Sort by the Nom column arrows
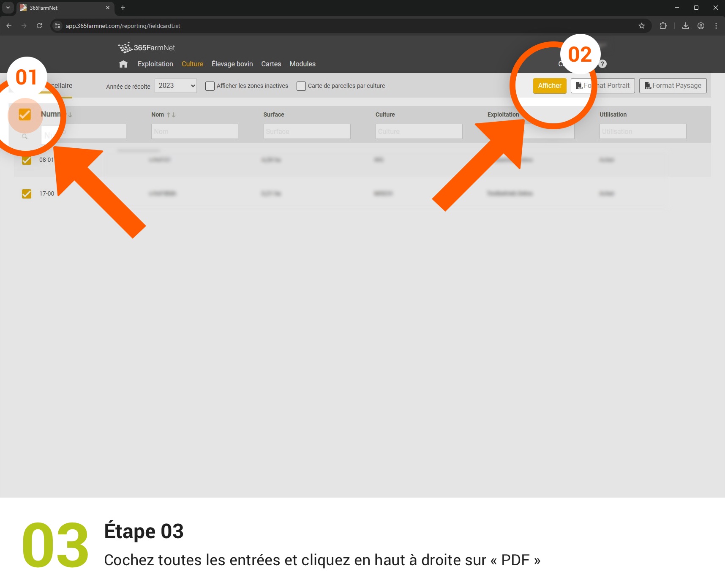Viewport: 725px width, 588px height. pos(171,115)
